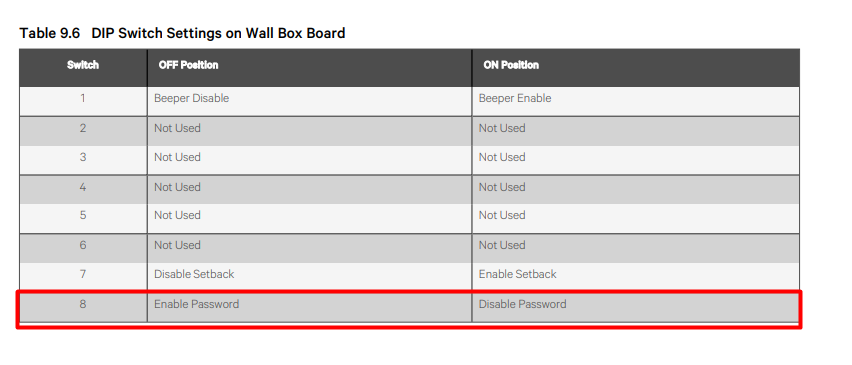This screenshot has width=852, height=365.
Task: Select the 'Switch' column header
Action: point(83,65)
